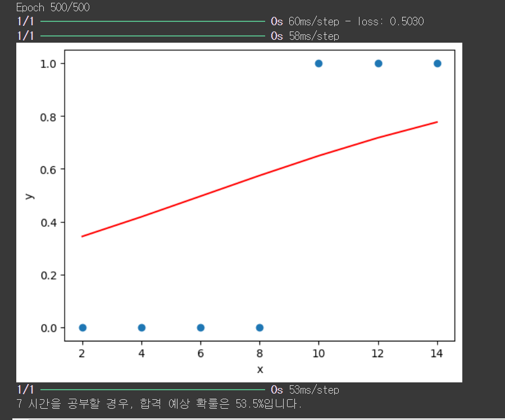Click the x-axis tick label '4'
This screenshot has height=420, width=505.
click(x=142, y=353)
